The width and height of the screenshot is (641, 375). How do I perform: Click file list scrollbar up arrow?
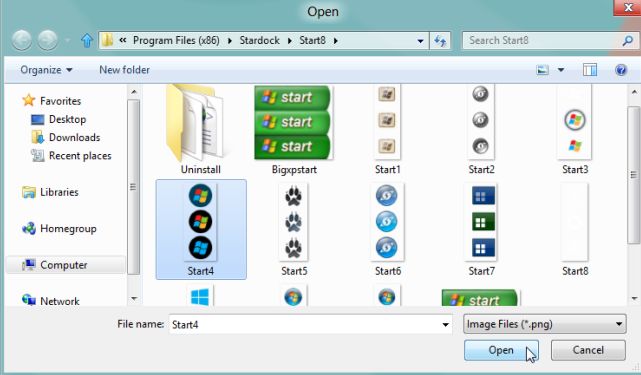point(634,92)
